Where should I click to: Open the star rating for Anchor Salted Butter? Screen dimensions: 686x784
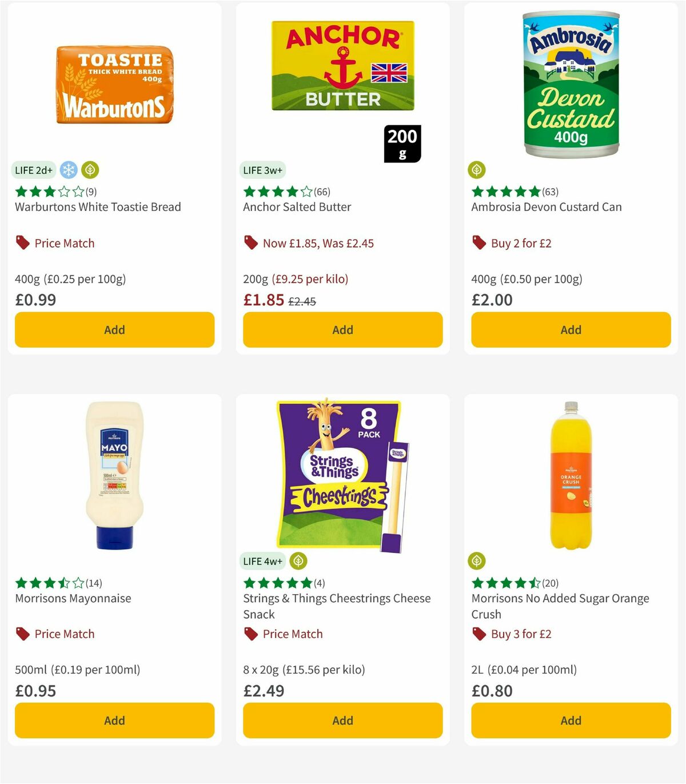point(276,192)
